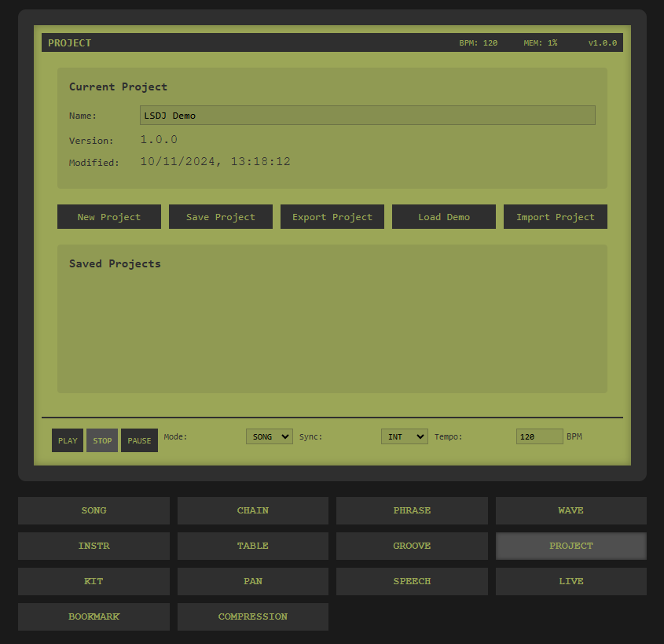
Task: Go to the GROOVE screen
Action: (x=412, y=546)
